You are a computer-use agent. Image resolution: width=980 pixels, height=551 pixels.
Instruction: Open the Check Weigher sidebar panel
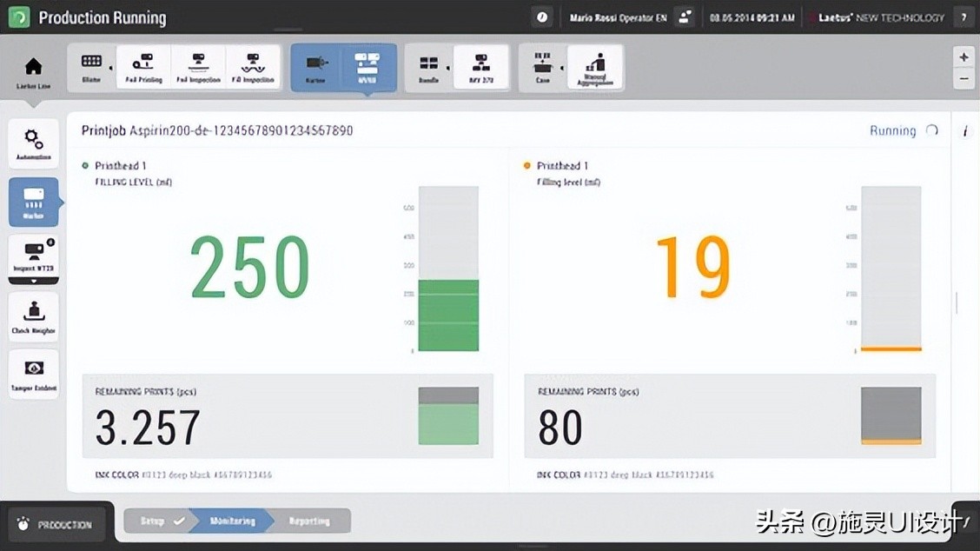click(x=34, y=315)
